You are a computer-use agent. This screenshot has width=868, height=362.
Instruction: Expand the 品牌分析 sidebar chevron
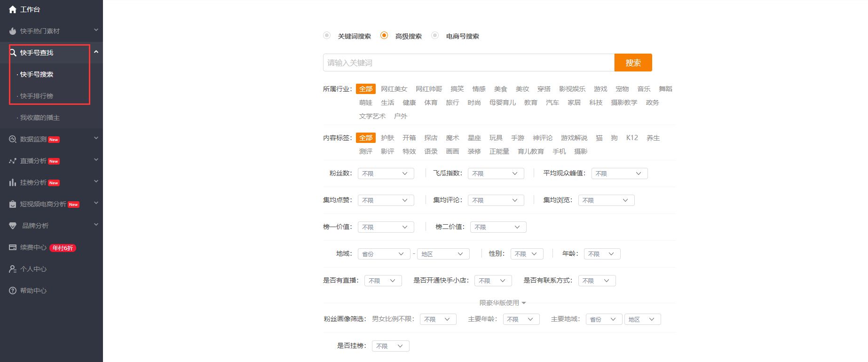pos(96,225)
